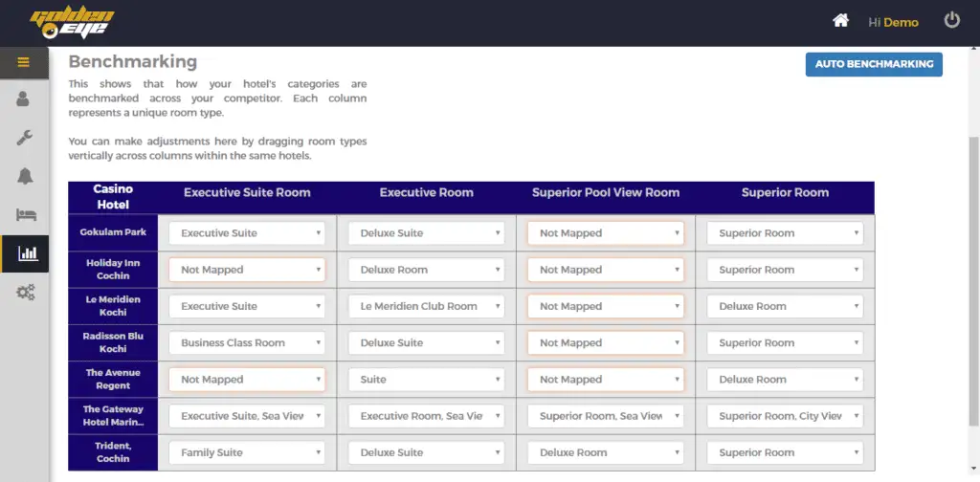Expand Radisson Blu Business Class Room dropdown
The height and width of the screenshot is (482, 980).
(x=247, y=343)
